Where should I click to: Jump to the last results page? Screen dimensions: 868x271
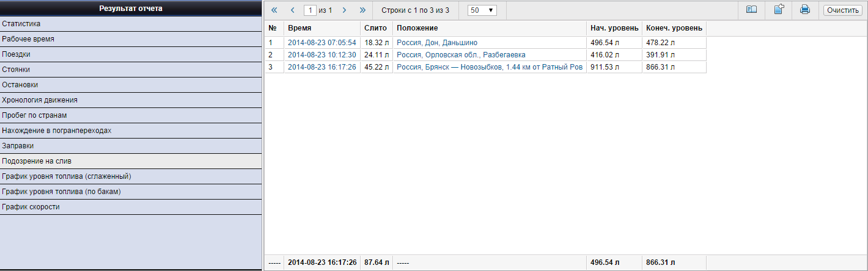(362, 10)
